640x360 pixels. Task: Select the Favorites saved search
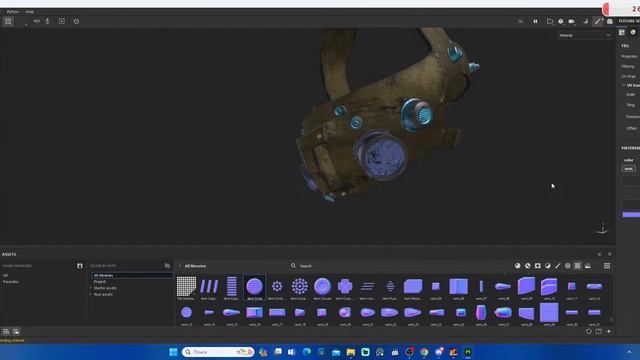click(x=11, y=282)
